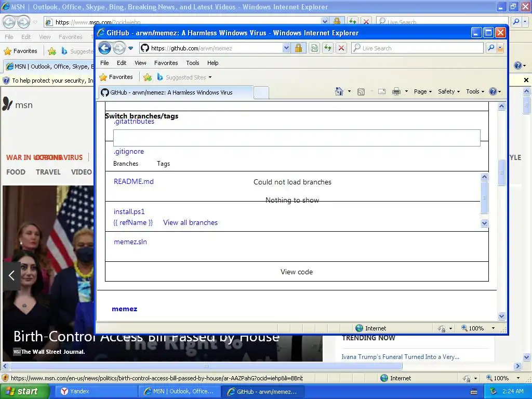This screenshot has height=399, width=532.
Task: Open the .gitattributes file link
Action: [x=134, y=122]
